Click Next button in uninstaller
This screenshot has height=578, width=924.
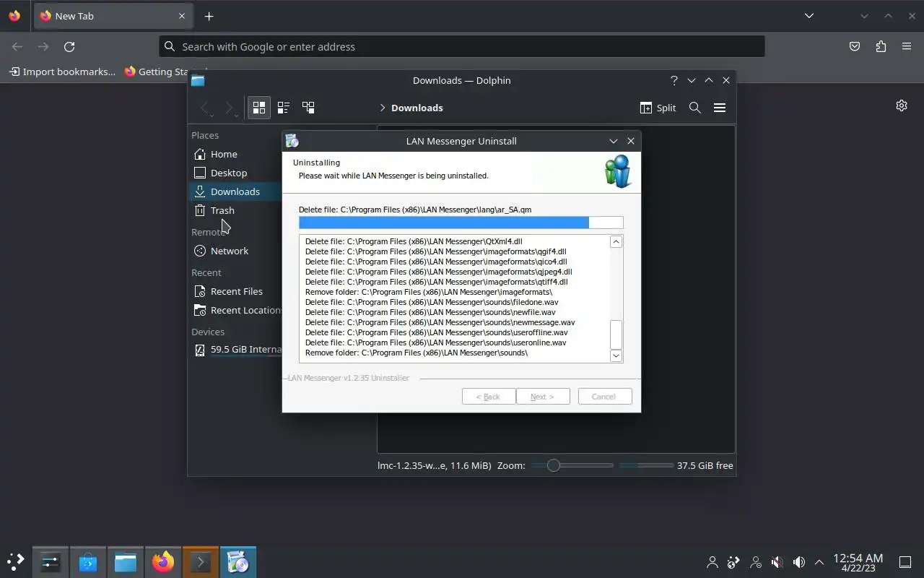pos(543,397)
